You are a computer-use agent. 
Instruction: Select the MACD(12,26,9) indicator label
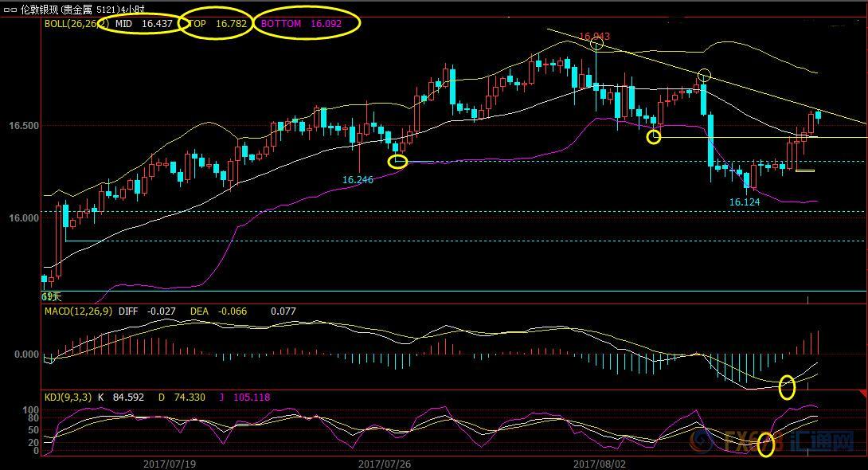(78, 311)
